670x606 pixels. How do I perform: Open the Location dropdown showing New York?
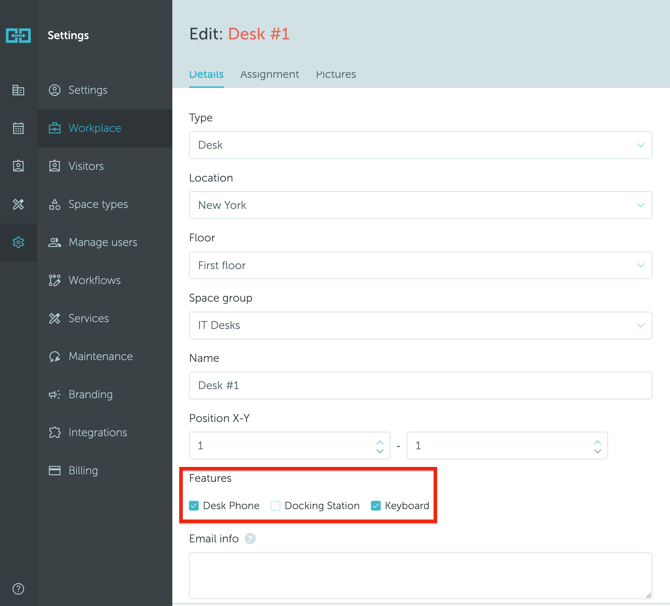click(x=420, y=205)
